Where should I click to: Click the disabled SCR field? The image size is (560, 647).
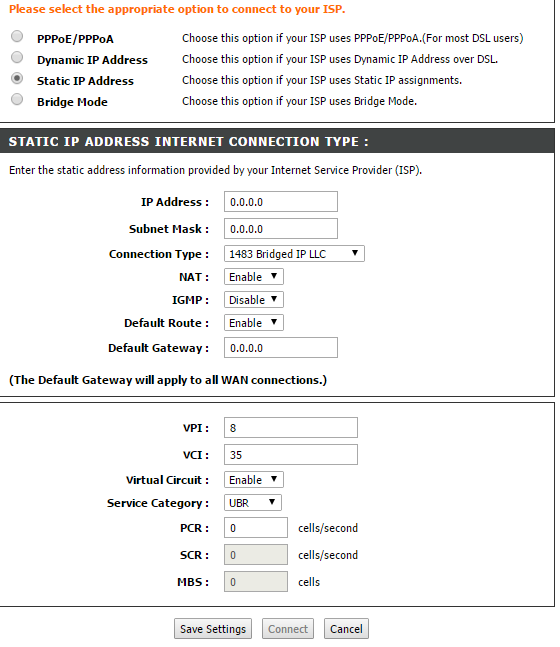pos(256,555)
